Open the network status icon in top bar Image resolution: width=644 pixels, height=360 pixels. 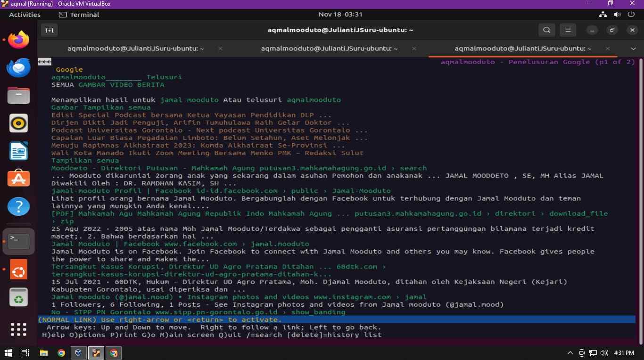[603, 15]
